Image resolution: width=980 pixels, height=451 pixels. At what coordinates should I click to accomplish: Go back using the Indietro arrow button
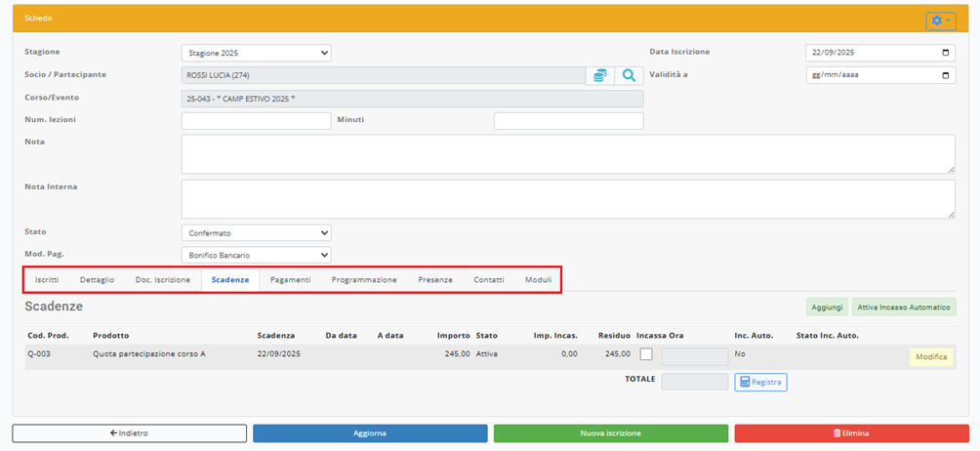pyautogui.click(x=129, y=433)
